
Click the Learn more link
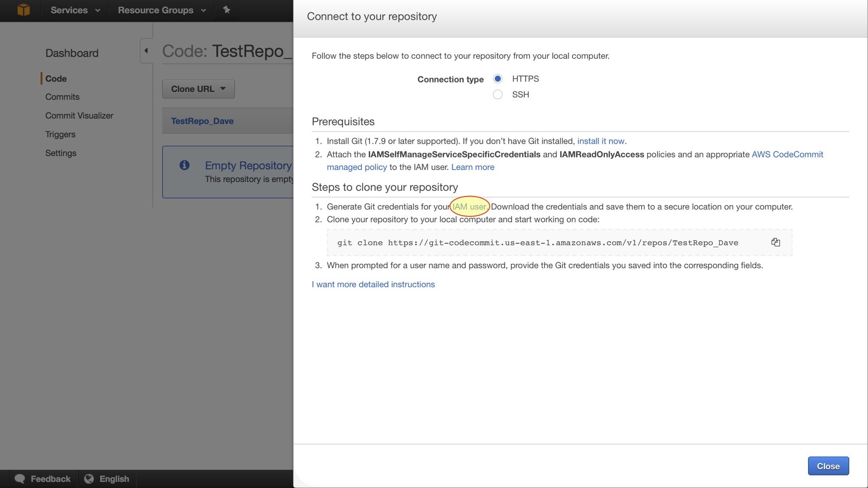point(473,167)
